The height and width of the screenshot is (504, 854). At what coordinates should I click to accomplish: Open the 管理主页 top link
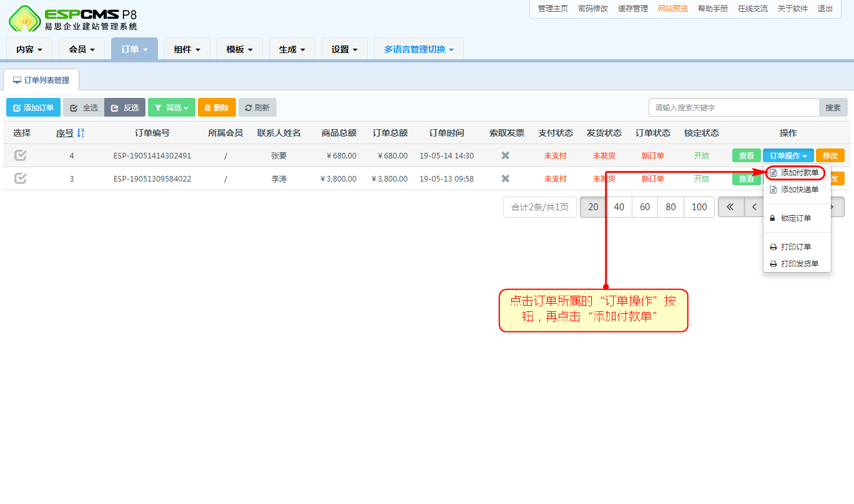pos(553,9)
